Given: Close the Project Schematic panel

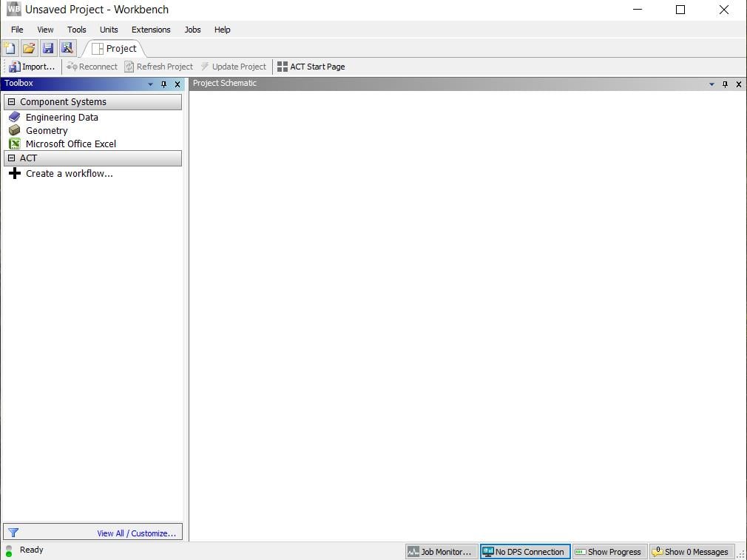Looking at the screenshot, I should pyautogui.click(x=738, y=84).
